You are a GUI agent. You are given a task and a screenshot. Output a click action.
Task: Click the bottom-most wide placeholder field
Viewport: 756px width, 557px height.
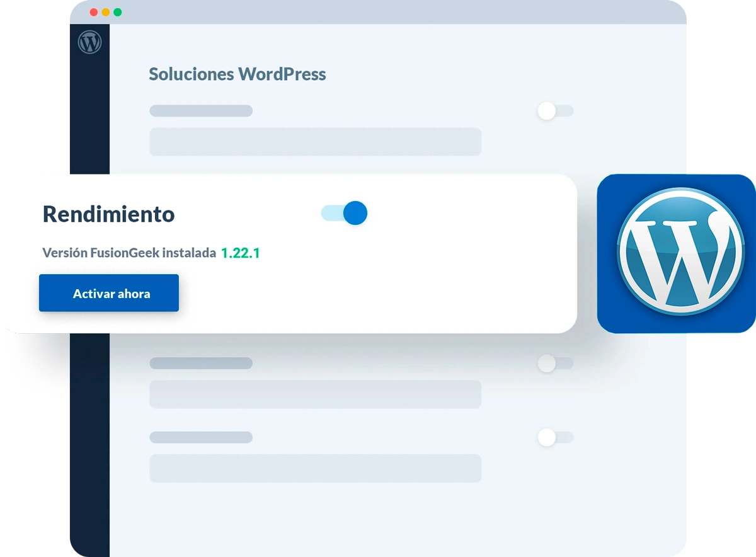tap(315, 468)
